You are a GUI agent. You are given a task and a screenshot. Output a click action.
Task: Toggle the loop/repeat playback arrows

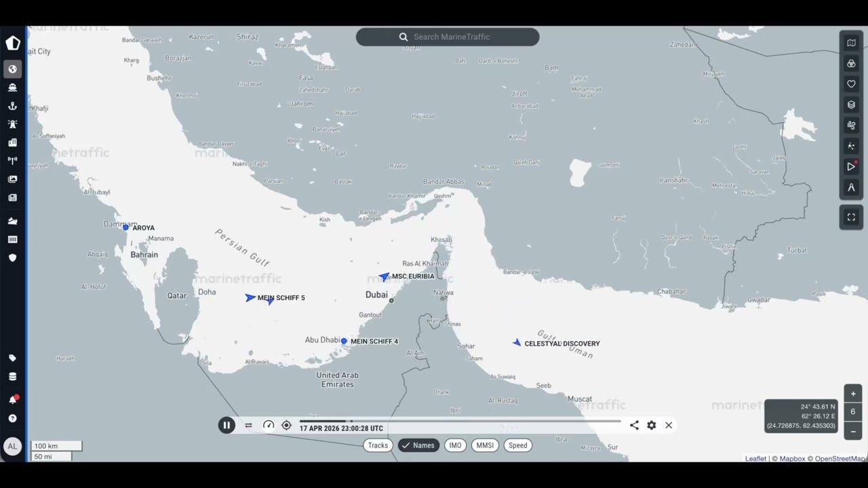[x=248, y=426]
